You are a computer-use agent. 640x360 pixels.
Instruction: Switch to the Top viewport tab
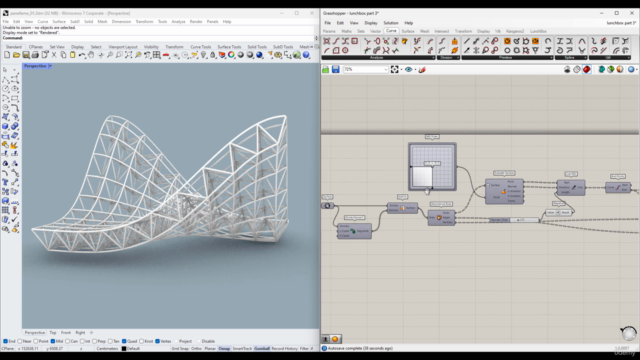(53, 333)
